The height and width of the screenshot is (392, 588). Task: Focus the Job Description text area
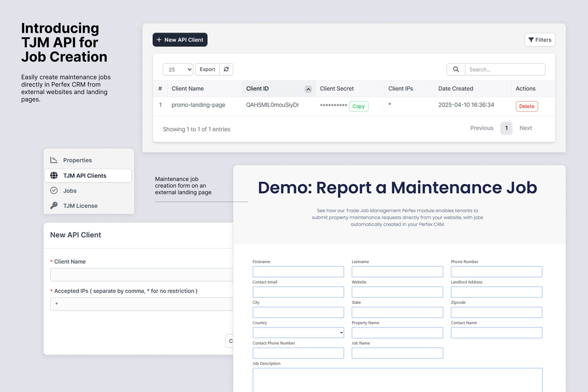click(397, 380)
